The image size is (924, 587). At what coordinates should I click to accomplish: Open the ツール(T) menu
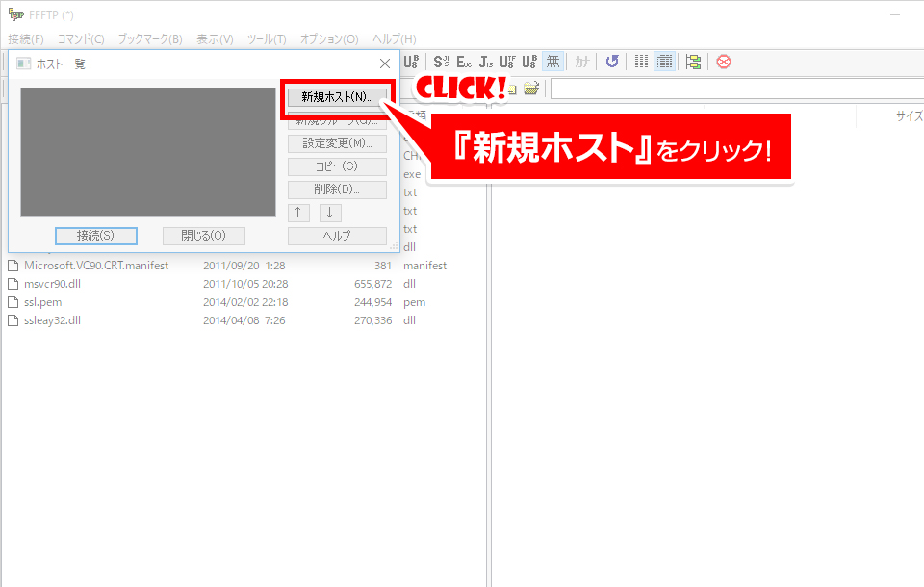[267, 38]
